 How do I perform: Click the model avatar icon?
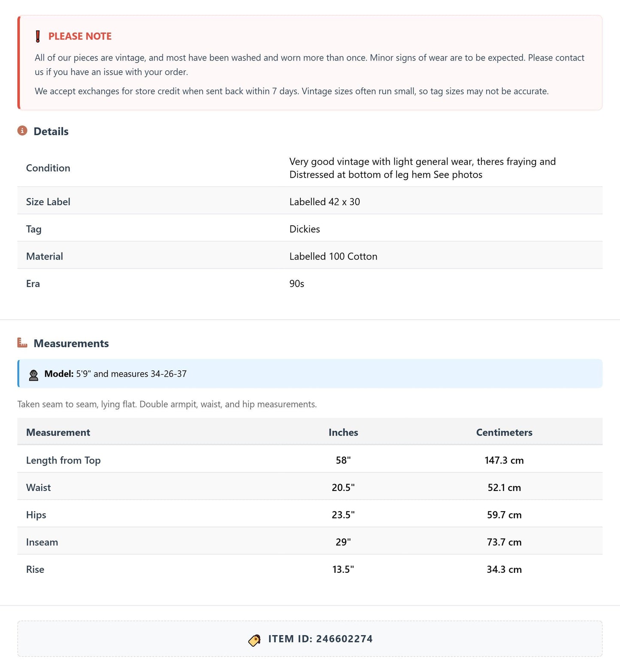click(33, 375)
